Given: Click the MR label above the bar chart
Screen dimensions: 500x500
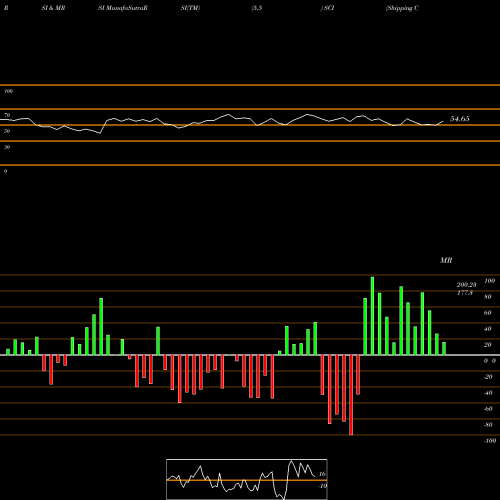Looking at the screenshot, I should pos(446,260).
